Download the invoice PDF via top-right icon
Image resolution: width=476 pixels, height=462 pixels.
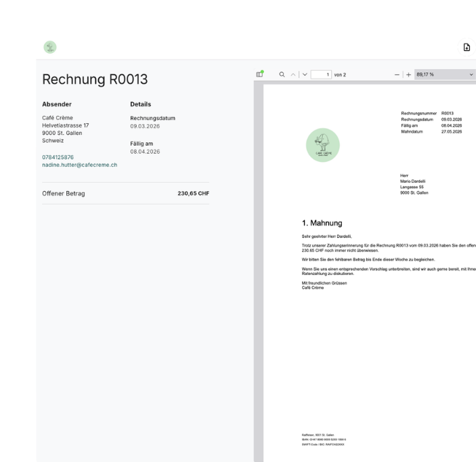tap(467, 47)
